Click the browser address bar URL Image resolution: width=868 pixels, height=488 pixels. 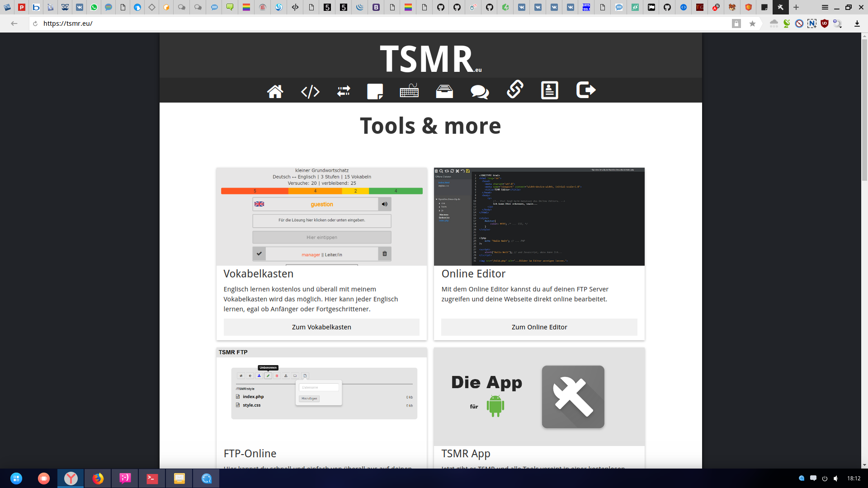pos(68,23)
